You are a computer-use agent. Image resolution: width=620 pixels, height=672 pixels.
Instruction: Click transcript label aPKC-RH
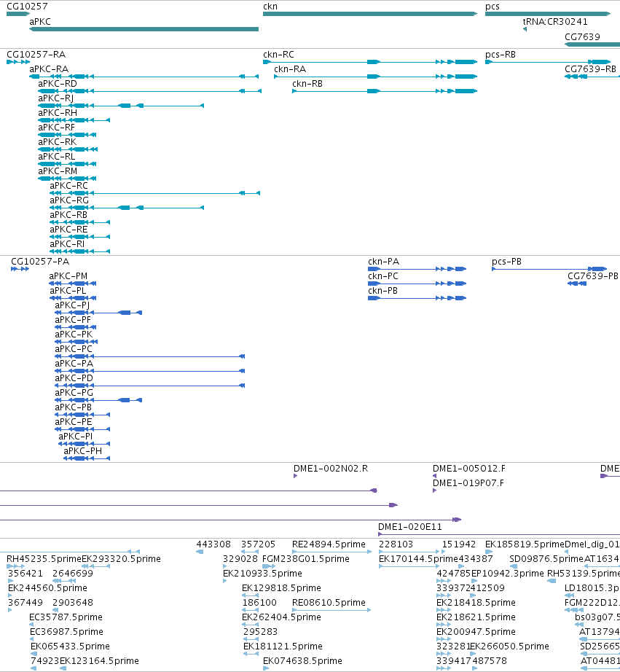58,113
